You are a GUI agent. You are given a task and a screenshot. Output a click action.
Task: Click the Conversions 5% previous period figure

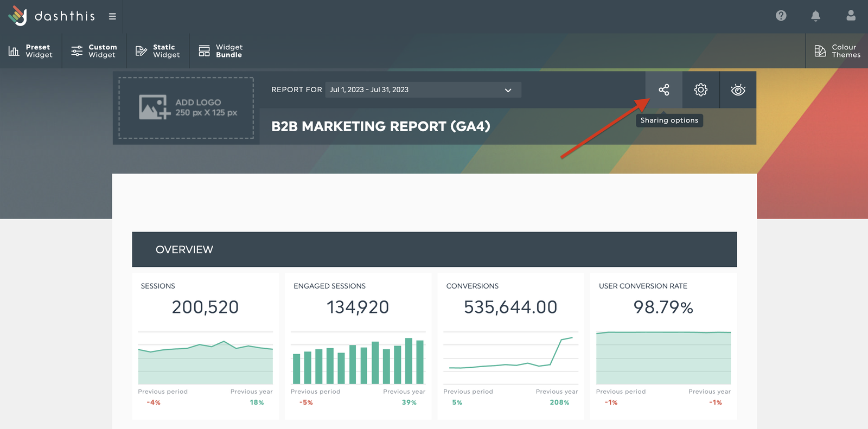[457, 402]
